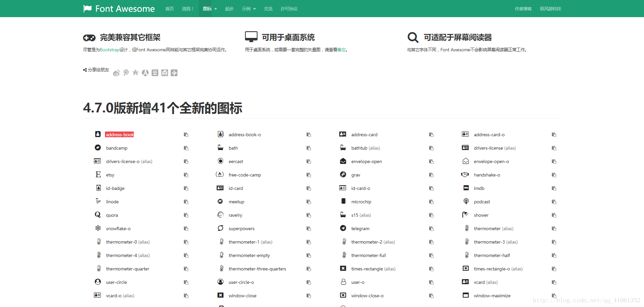This screenshot has width=644, height=307.
Task: Expand the 图标 dropdown menu
Action: (x=210, y=9)
